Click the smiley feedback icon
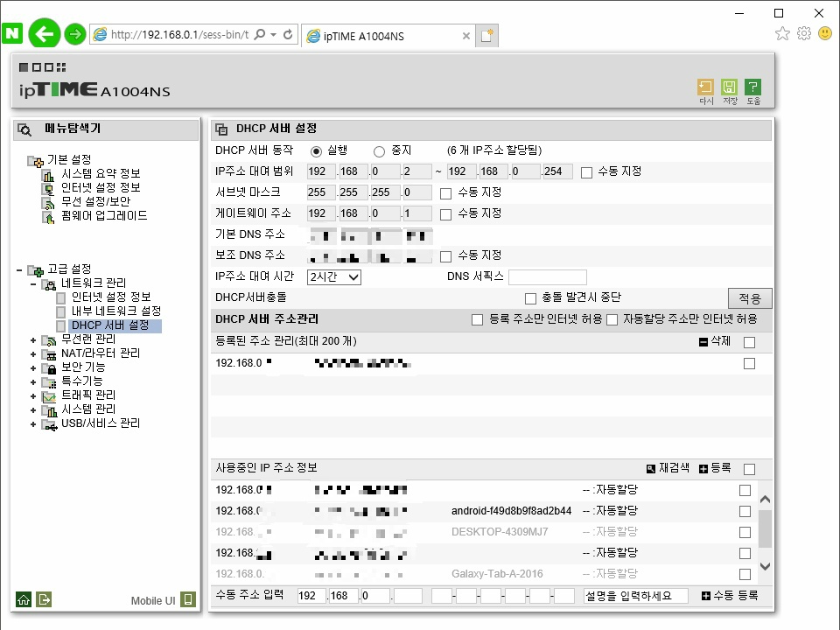This screenshot has width=840, height=630. tap(825, 33)
